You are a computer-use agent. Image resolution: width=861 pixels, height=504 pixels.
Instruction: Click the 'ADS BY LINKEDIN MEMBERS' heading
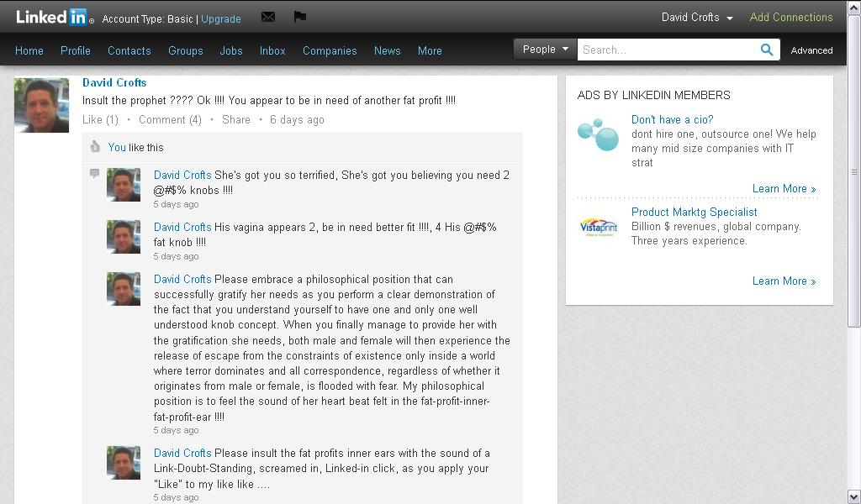tap(653, 96)
